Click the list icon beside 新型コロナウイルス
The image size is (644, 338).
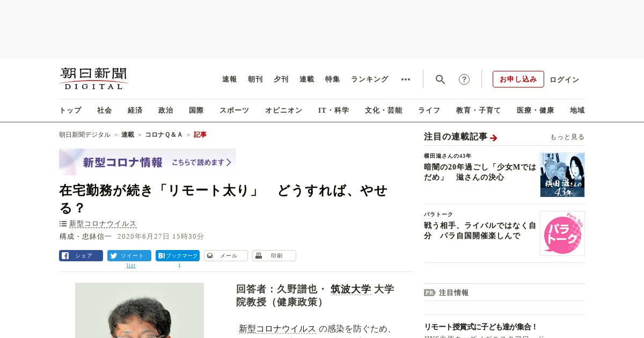(x=63, y=224)
